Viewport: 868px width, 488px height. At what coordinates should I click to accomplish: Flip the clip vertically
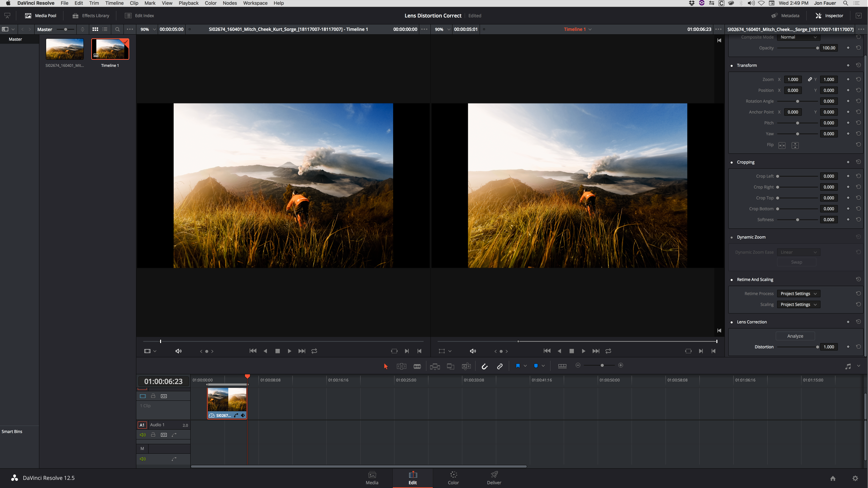click(795, 145)
